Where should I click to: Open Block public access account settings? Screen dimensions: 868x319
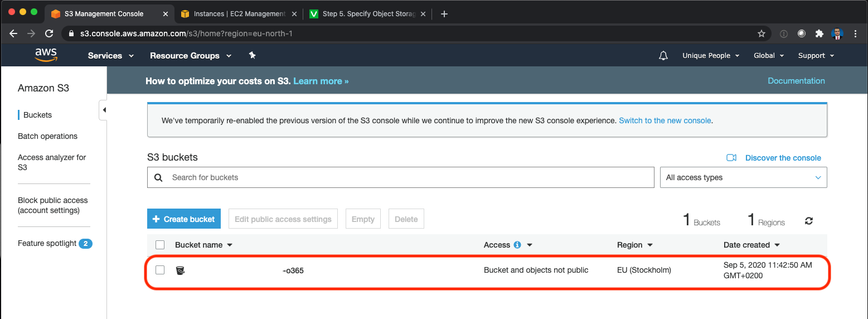(53, 205)
